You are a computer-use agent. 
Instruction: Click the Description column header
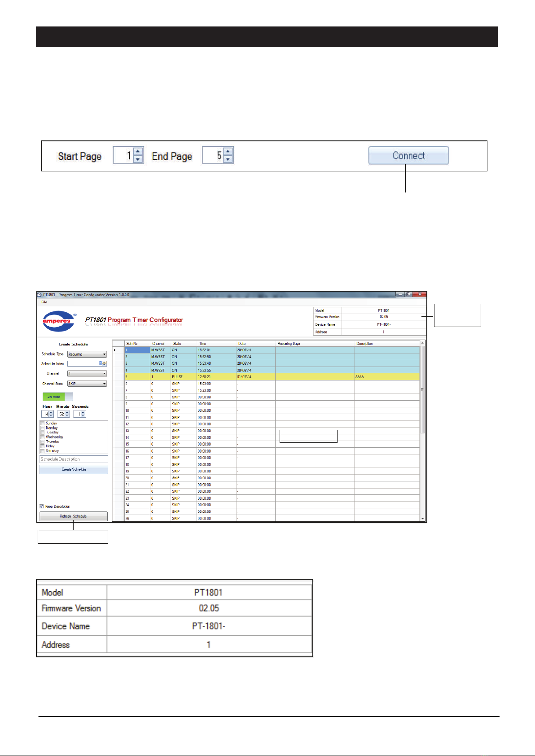click(x=387, y=344)
